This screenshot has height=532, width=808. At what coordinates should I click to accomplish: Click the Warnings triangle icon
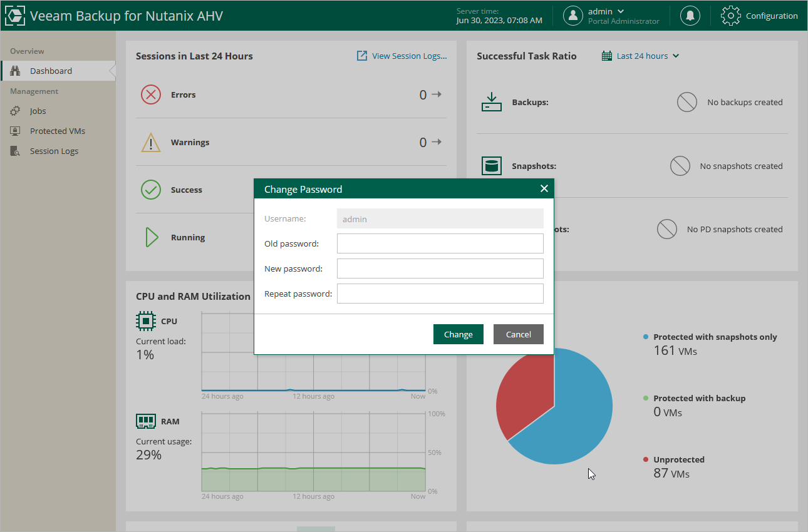tap(151, 142)
